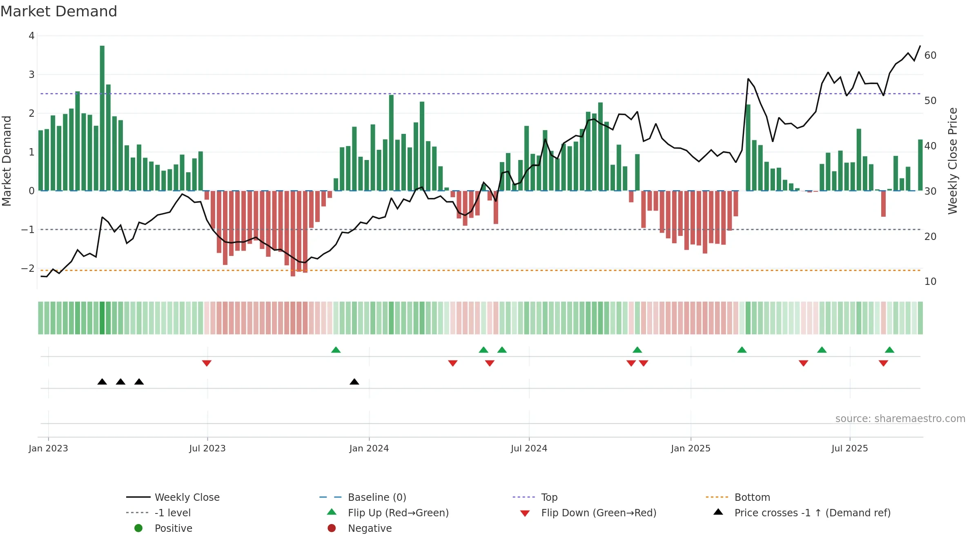Select the Flip Down marker at Jul 2023
The image size is (980, 551).
click(x=207, y=363)
